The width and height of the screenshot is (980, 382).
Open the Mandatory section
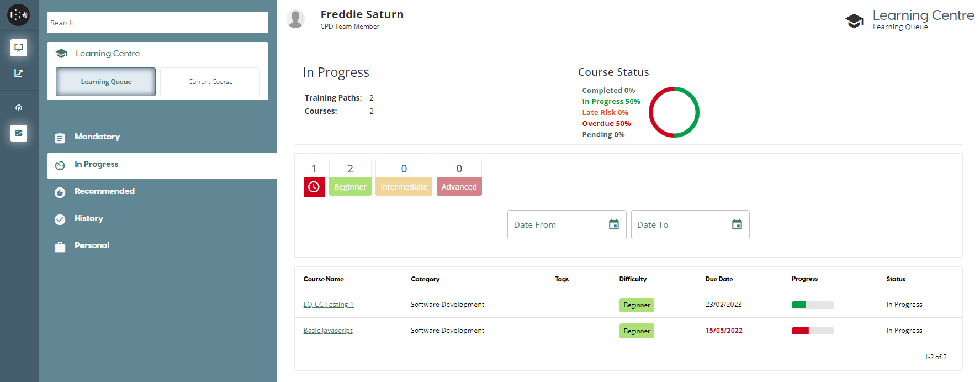97,137
